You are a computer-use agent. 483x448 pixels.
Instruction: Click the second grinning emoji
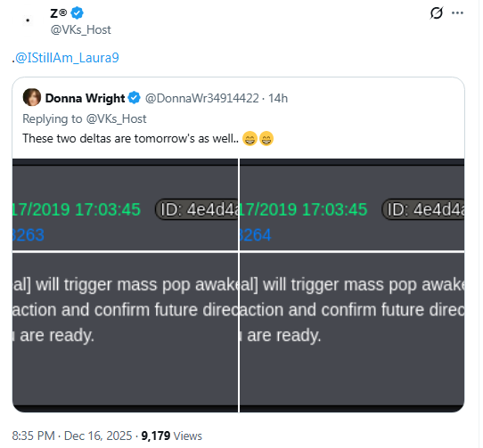[x=266, y=138]
